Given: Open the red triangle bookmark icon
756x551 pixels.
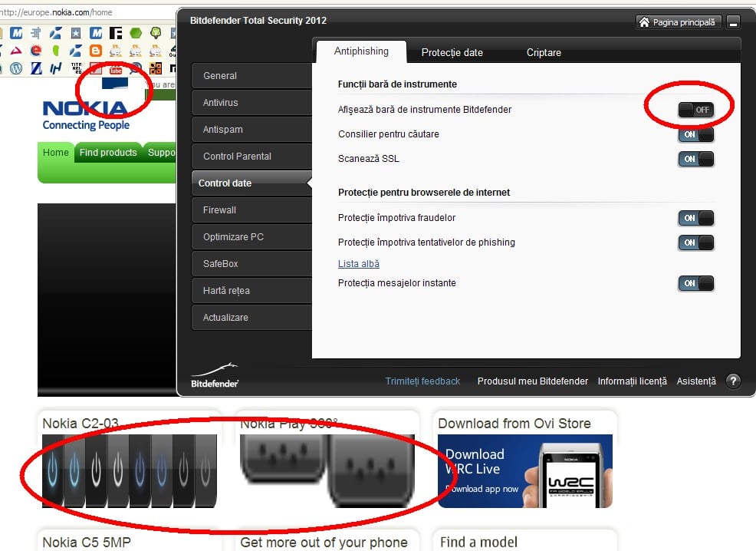Looking at the screenshot, I should coord(16,51).
